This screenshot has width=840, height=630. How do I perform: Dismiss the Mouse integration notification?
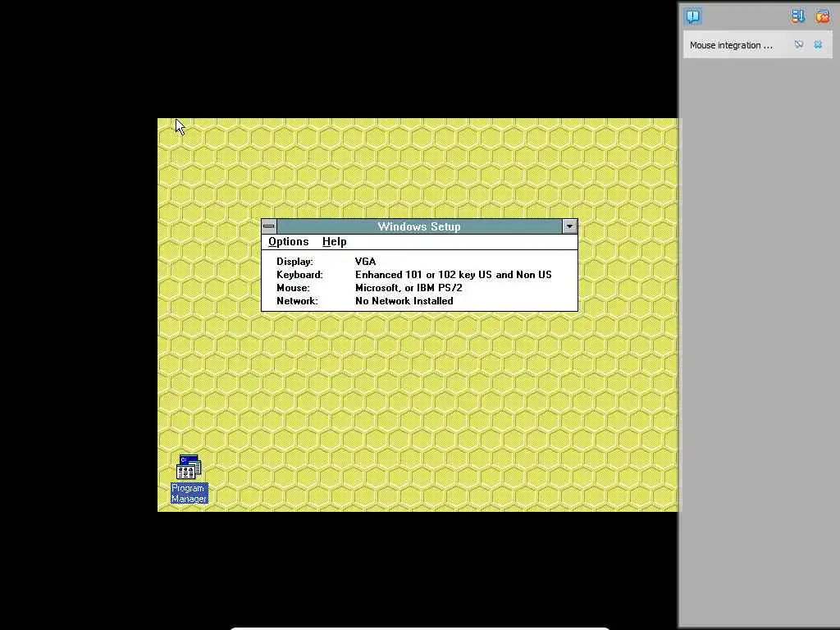(x=818, y=45)
